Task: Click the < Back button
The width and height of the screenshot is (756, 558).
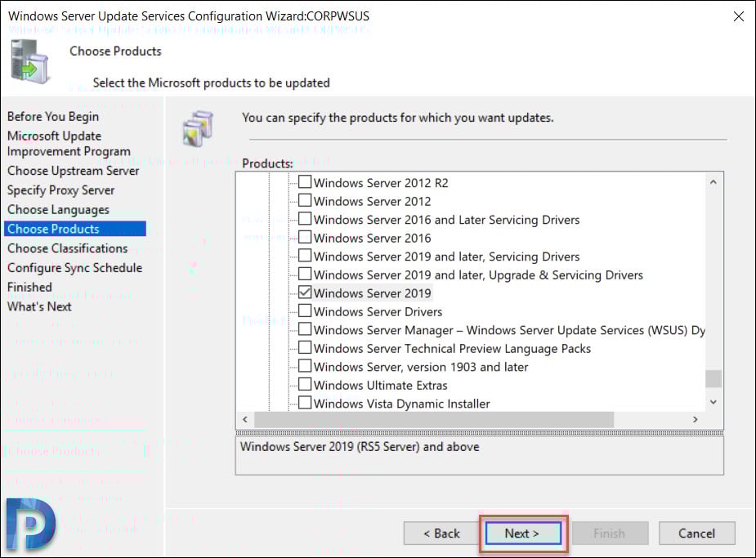Action: point(441,533)
